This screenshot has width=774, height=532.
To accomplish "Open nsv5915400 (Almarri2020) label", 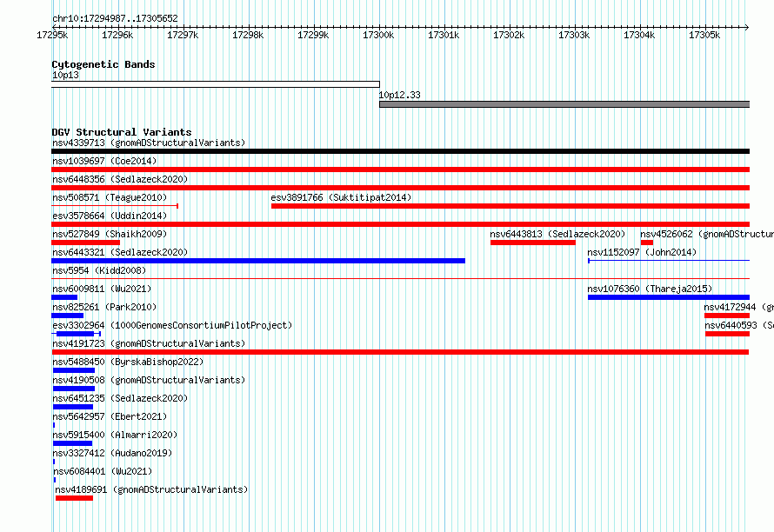I will (x=115, y=435).
